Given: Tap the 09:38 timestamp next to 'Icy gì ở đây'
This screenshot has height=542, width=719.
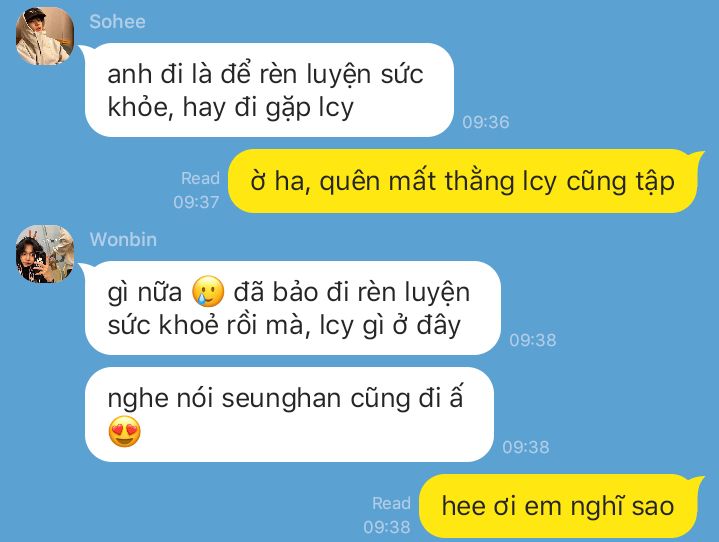Looking at the screenshot, I should pyautogui.click(x=533, y=340).
